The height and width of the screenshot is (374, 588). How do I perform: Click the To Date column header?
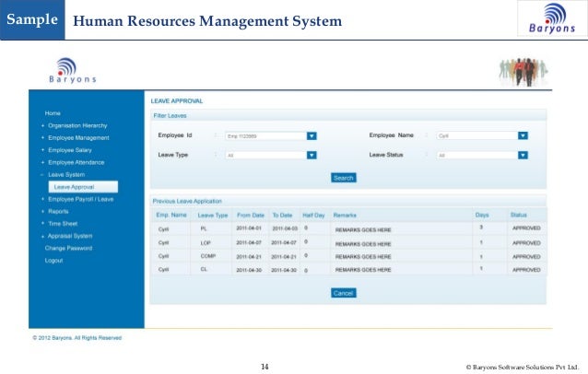pyautogui.click(x=282, y=216)
